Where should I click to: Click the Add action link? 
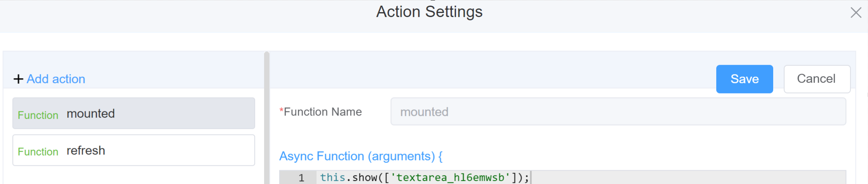pyautogui.click(x=56, y=79)
